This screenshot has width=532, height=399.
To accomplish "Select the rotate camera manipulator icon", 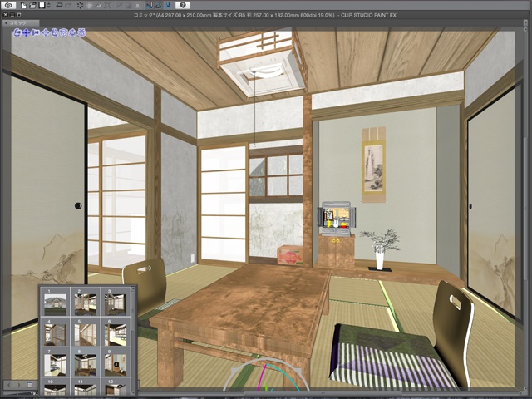I will point(17,33).
